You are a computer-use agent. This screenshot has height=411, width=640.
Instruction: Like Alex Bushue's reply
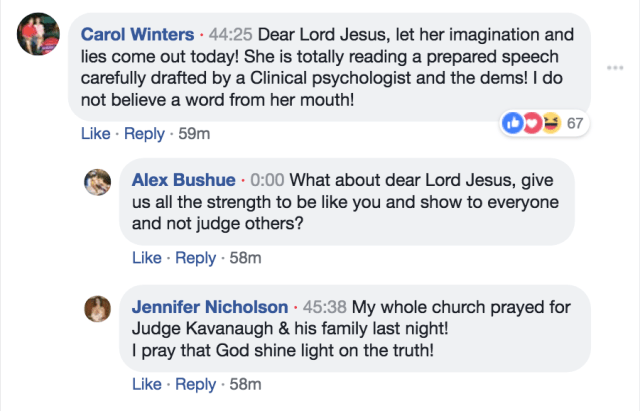click(147, 258)
